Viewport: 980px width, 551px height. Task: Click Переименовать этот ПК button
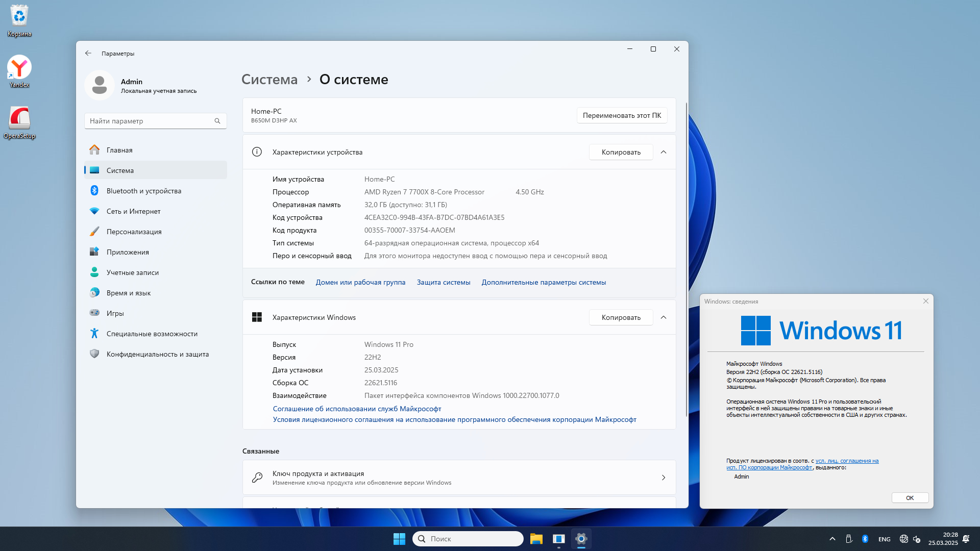622,115
